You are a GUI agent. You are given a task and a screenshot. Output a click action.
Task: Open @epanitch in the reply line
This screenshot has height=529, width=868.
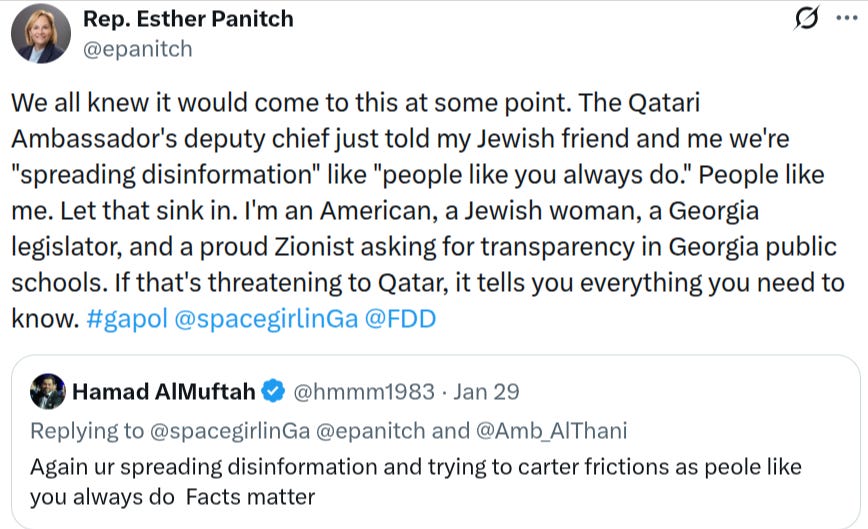370,431
